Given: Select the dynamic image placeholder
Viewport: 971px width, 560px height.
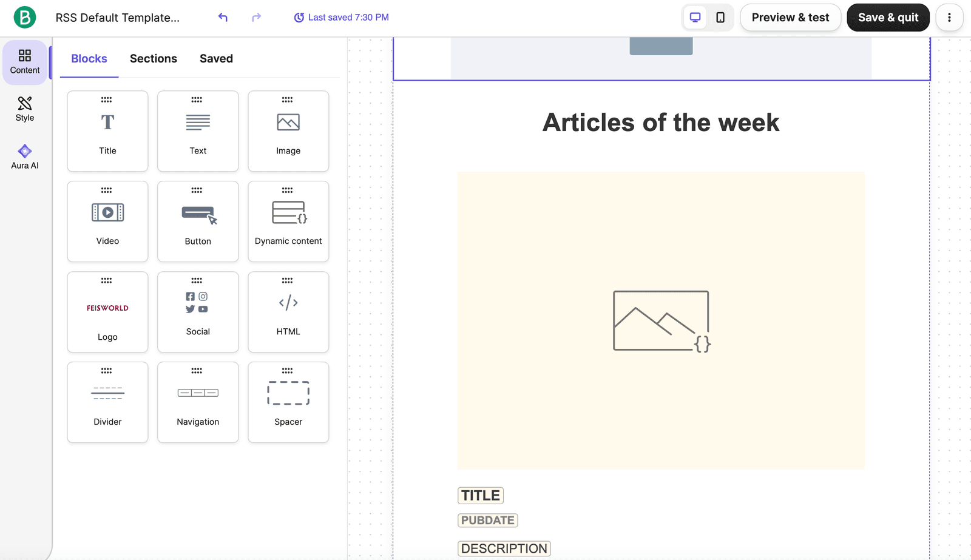Looking at the screenshot, I should [661, 320].
